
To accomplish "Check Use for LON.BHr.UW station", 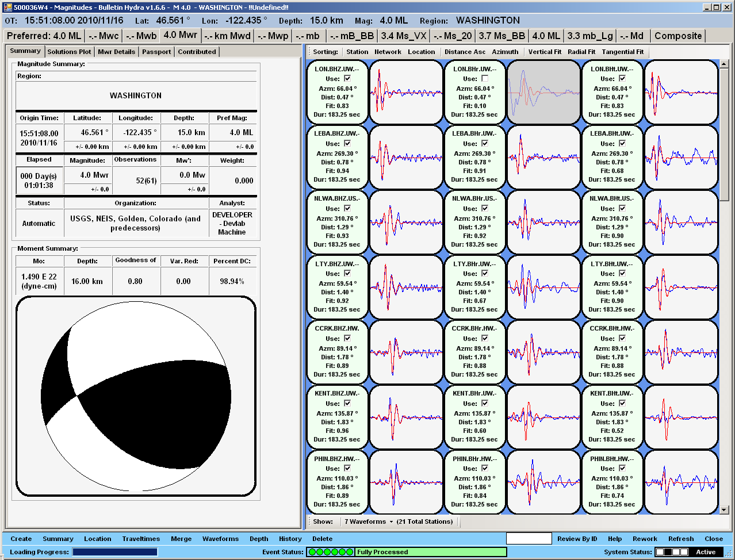I will (x=484, y=78).
